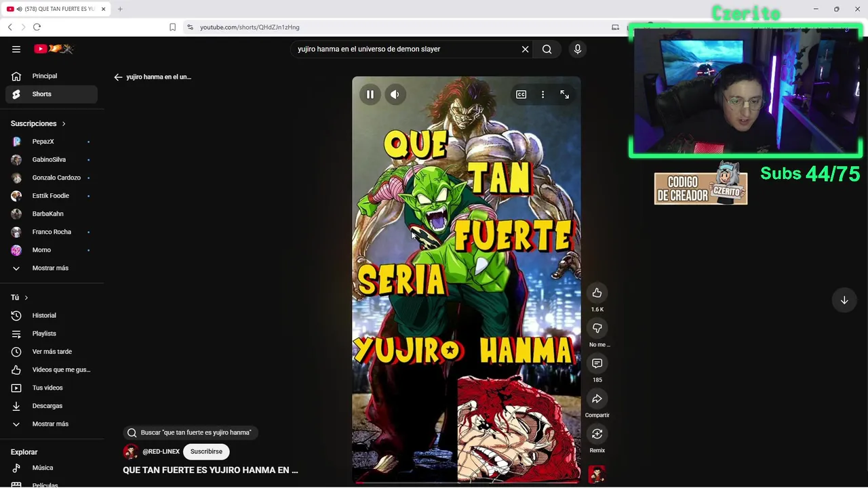
Task: Open Ver más tarde list
Action: click(x=52, y=352)
